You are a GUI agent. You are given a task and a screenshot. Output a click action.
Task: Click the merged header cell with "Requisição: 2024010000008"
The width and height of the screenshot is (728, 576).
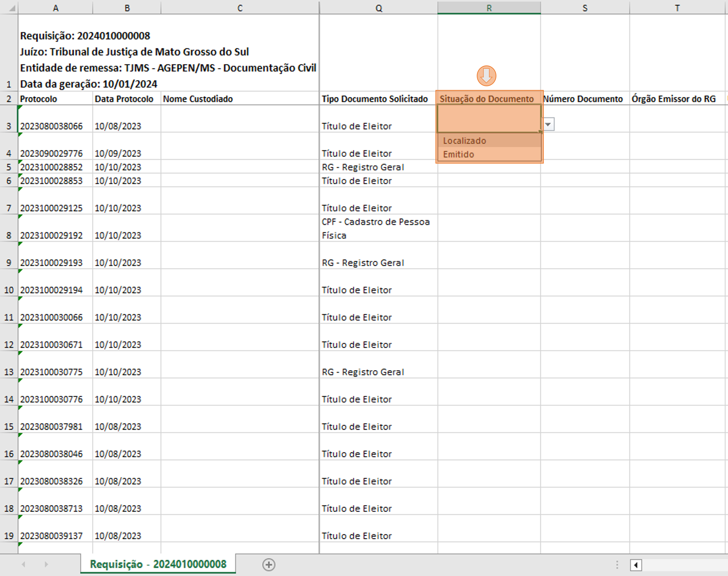168,53
